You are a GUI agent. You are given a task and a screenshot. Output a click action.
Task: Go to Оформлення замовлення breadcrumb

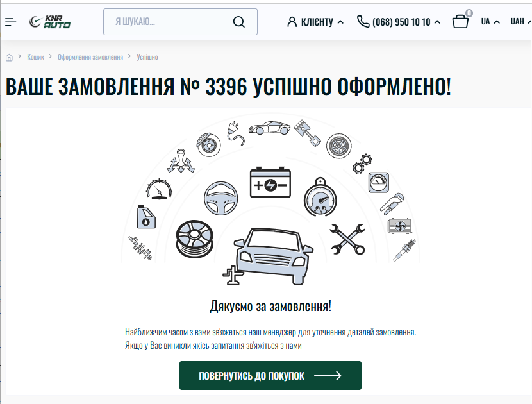[90, 57]
